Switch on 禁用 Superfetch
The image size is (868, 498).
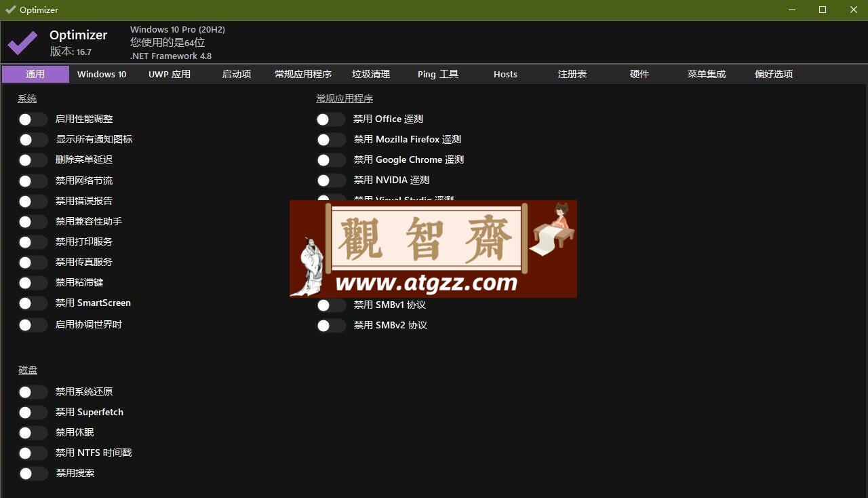coord(33,413)
